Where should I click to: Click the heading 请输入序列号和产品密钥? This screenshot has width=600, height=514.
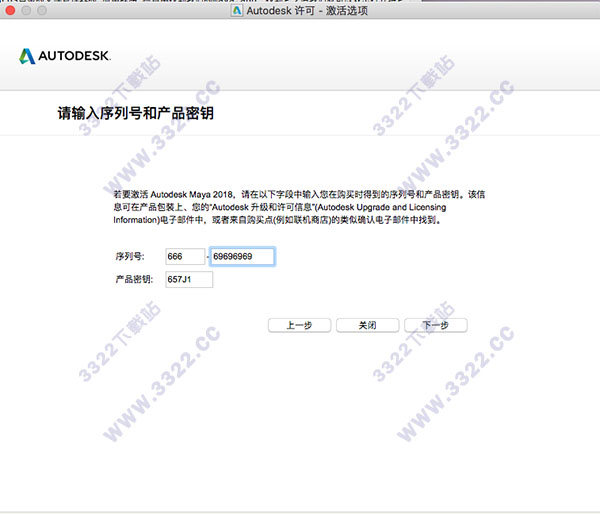[x=135, y=113]
